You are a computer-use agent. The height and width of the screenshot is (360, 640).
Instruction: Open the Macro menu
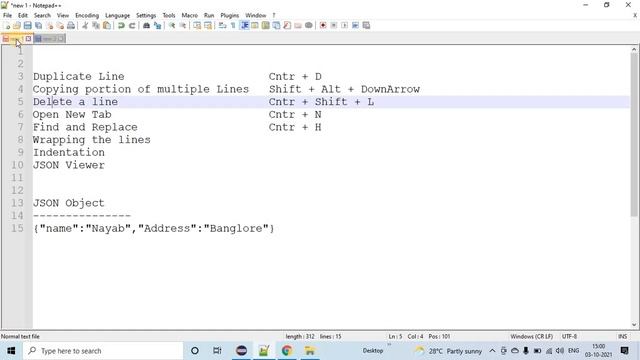coord(189,15)
